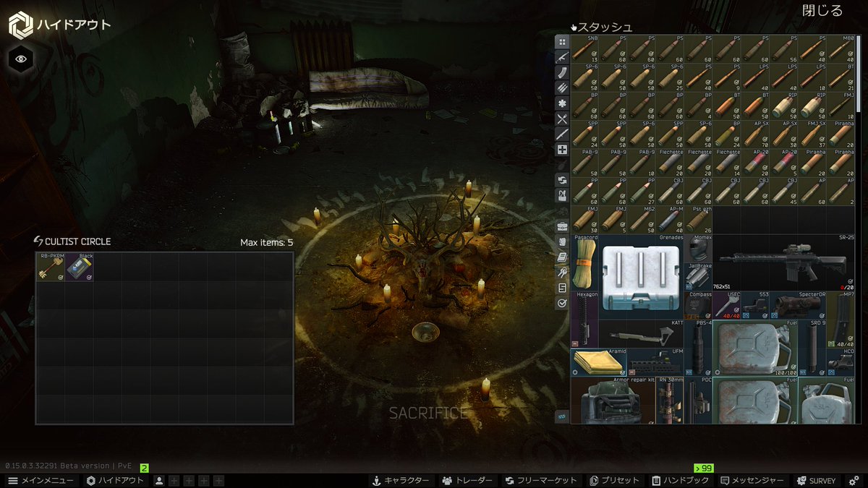Select the M62 ammo stack in stash
The image size is (868, 488).
(642, 219)
